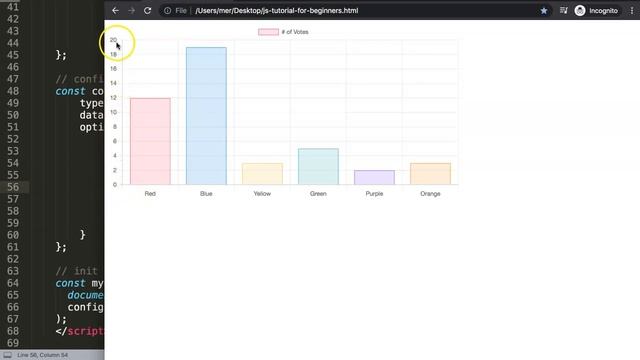Screen dimensions: 640x360
Task: Click the closing script tag in the editor
Action: 80,331
